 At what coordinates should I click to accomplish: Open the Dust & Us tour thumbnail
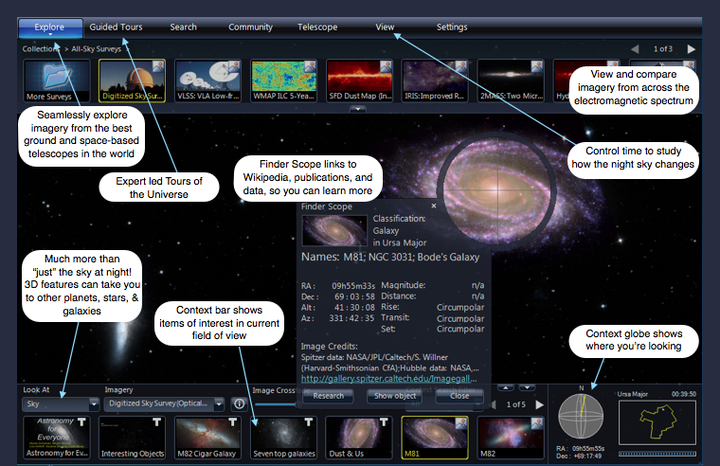pyautogui.click(x=359, y=438)
